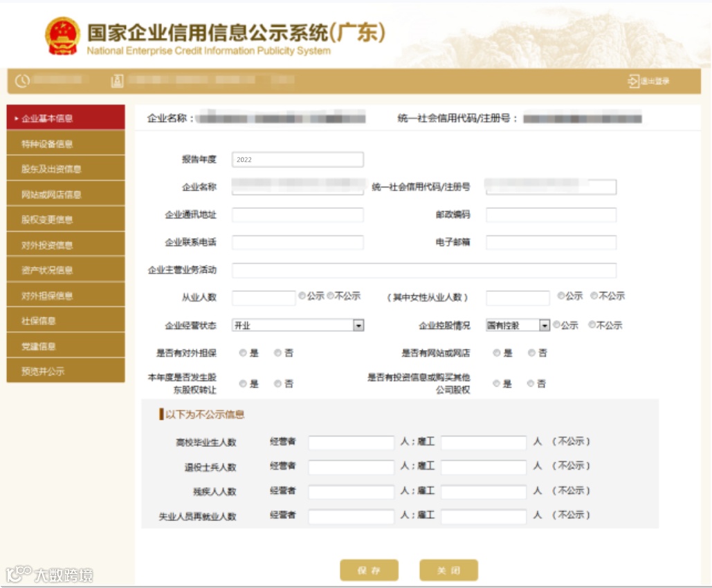712x588 pixels.
Task: Select 是 for 是否有投资信息或购买其他公司股权
Action: pyautogui.click(x=497, y=384)
